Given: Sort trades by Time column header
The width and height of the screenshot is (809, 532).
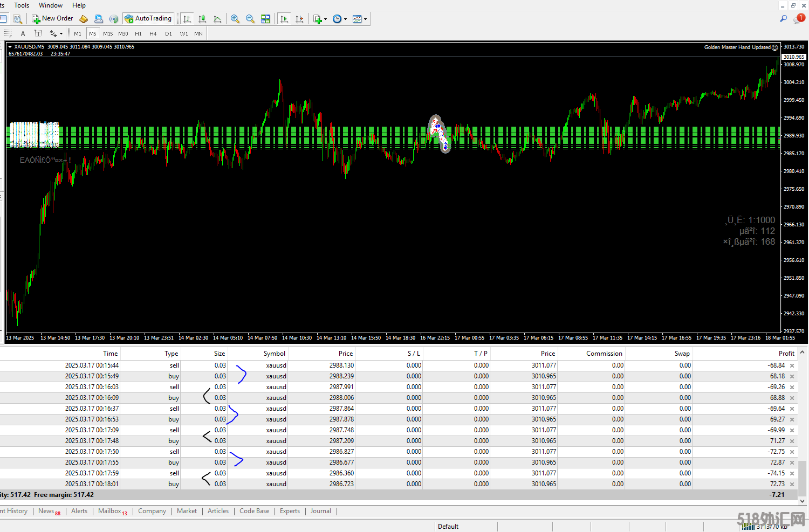Looking at the screenshot, I should click(x=111, y=354).
